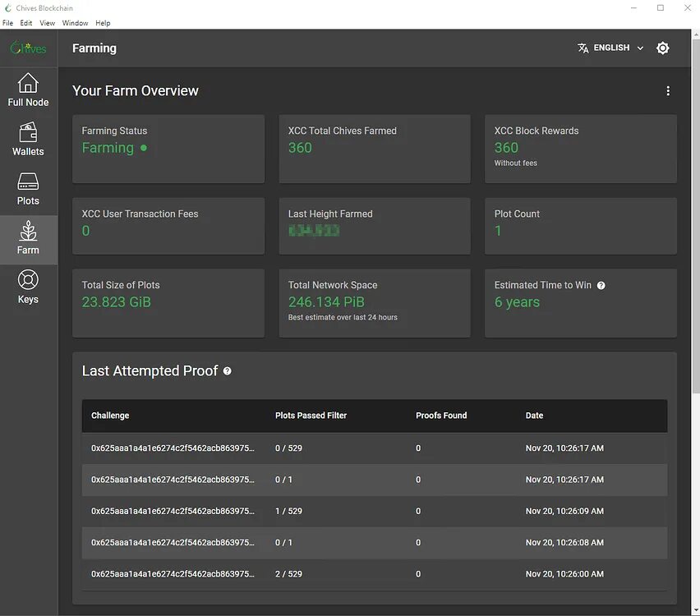This screenshot has width=700, height=616.
Task: Go to Wallets in the sidebar
Action: 28,133
